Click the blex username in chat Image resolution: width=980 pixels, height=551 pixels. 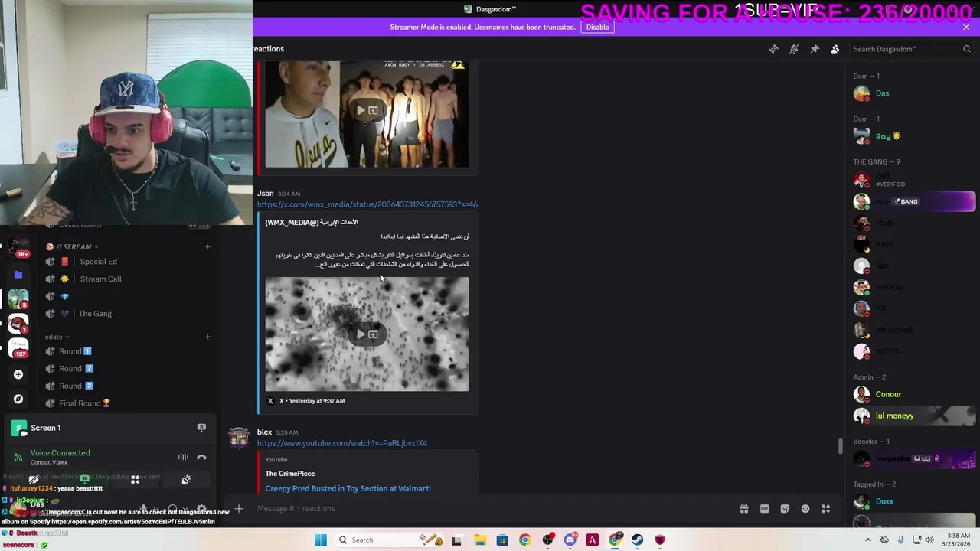(x=264, y=432)
